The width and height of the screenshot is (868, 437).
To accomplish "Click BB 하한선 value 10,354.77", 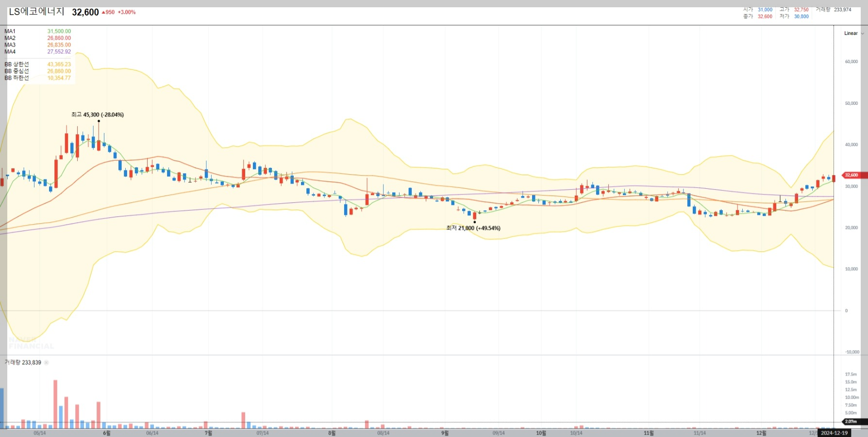I will (59, 78).
